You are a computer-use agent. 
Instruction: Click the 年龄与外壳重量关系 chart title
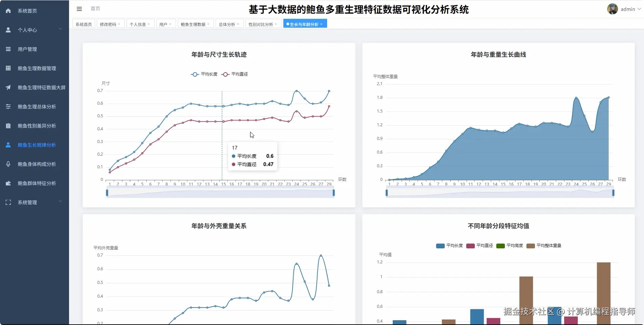219,226
